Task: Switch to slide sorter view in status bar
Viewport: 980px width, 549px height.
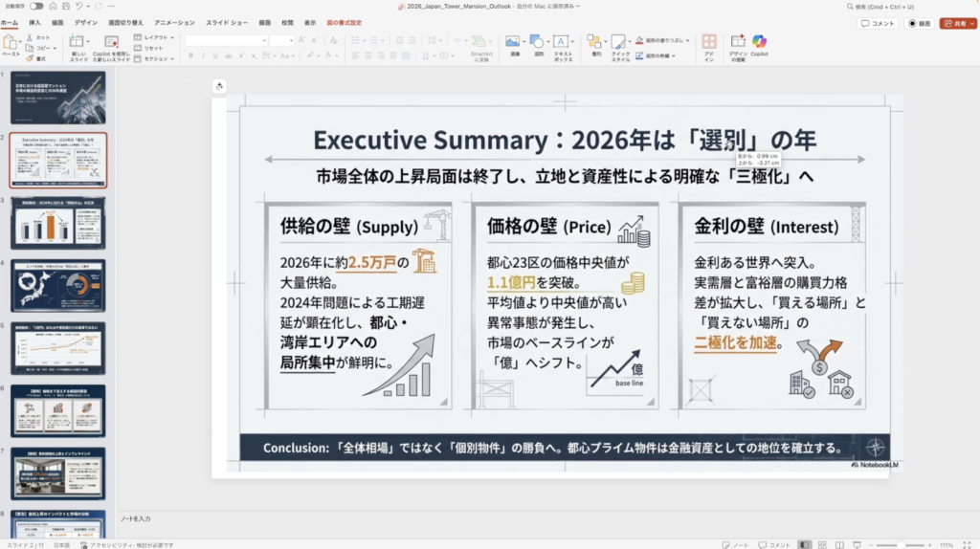Action: [823, 543]
